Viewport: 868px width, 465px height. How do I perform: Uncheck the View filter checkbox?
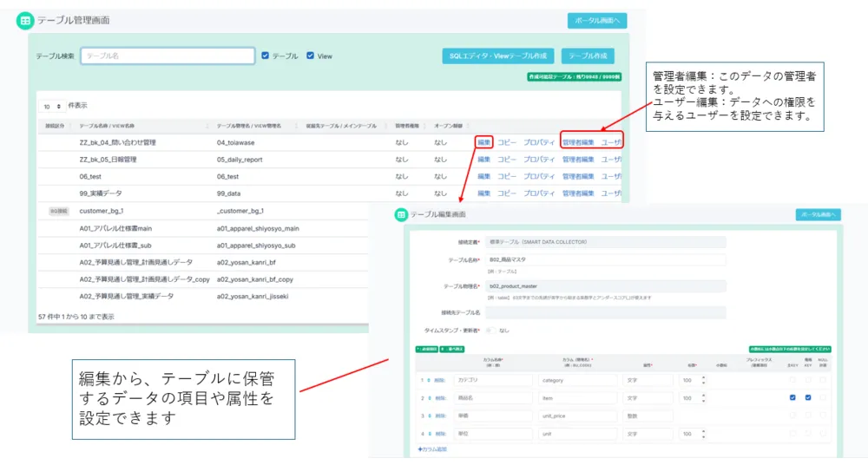click(310, 56)
